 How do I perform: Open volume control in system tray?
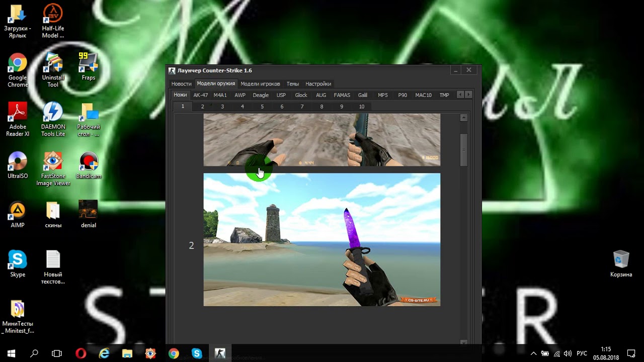pyautogui.click(x=568, y=353)
